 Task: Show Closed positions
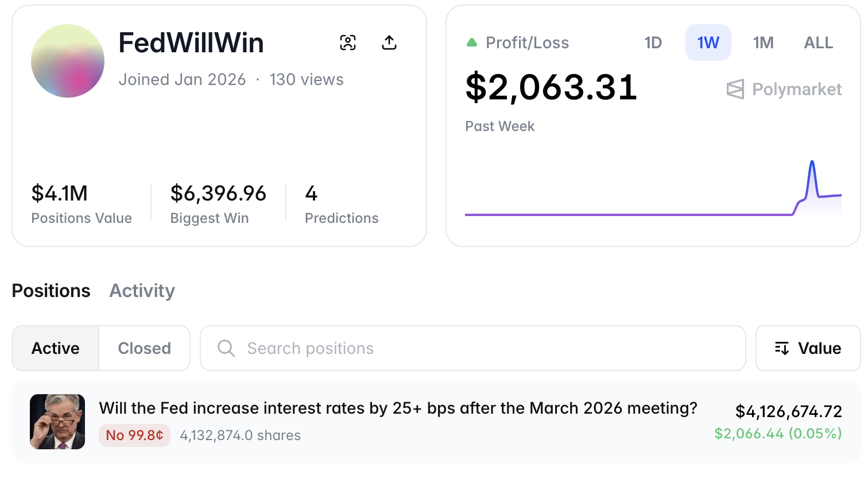[x=144, y=348]
